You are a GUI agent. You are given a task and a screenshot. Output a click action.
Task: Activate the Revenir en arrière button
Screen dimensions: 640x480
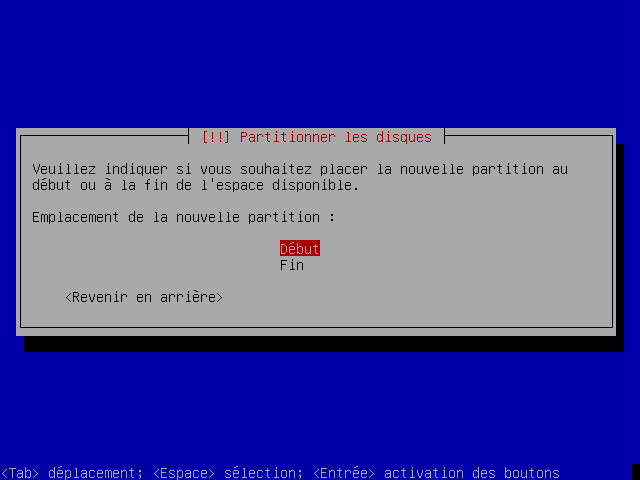point(144,297)
